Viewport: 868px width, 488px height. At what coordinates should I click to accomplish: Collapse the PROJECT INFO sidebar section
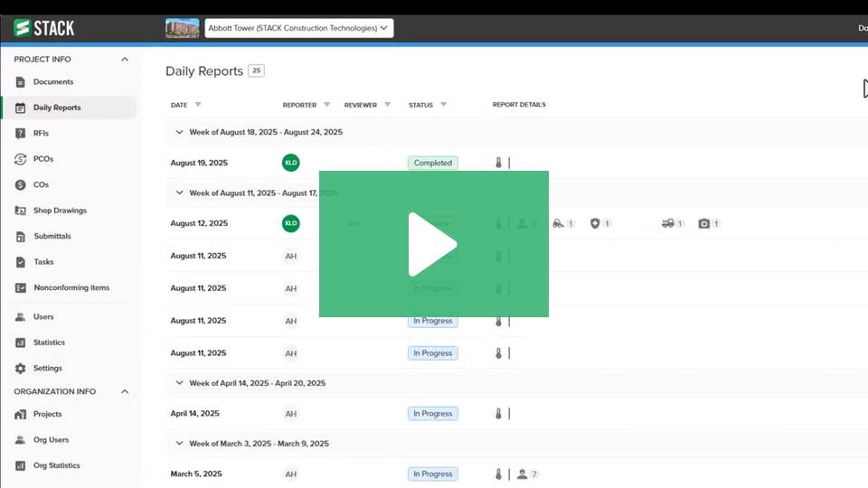point(125,60)
